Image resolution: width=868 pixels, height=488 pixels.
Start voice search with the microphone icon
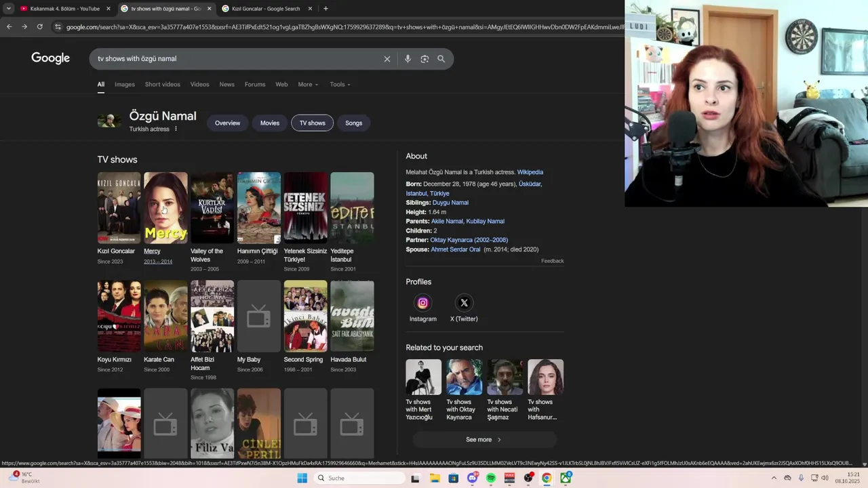408,59
